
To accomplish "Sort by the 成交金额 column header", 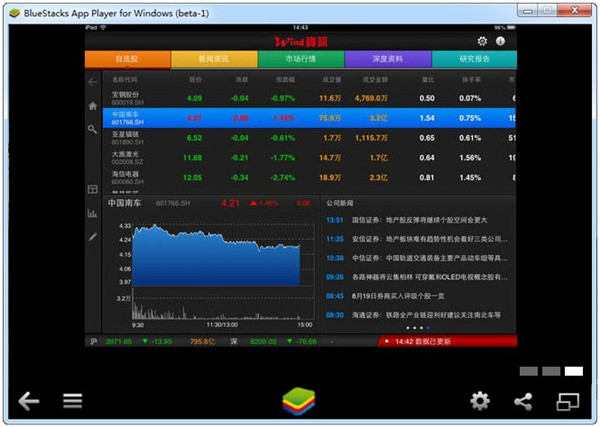I will click(x=375, y=80).
